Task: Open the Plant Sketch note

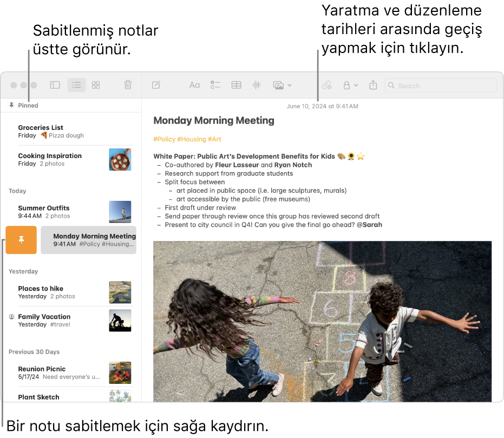Action: (71, 396)
